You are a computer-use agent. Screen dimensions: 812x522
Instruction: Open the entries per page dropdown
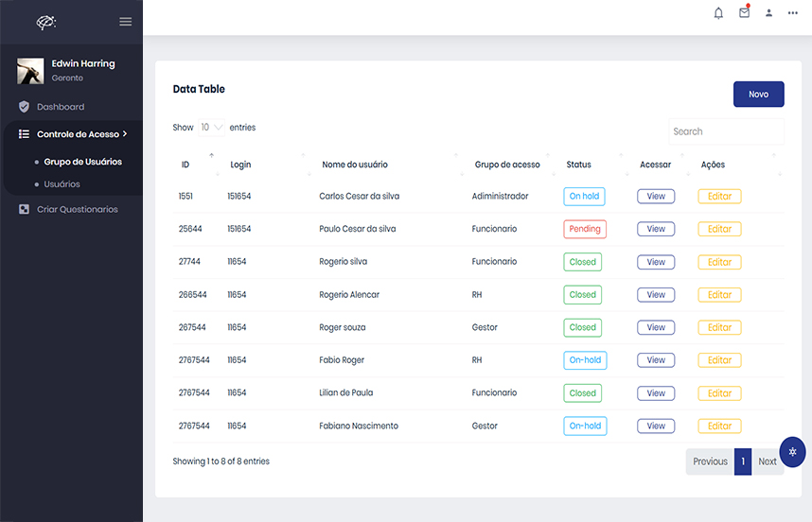coord(211,128)
